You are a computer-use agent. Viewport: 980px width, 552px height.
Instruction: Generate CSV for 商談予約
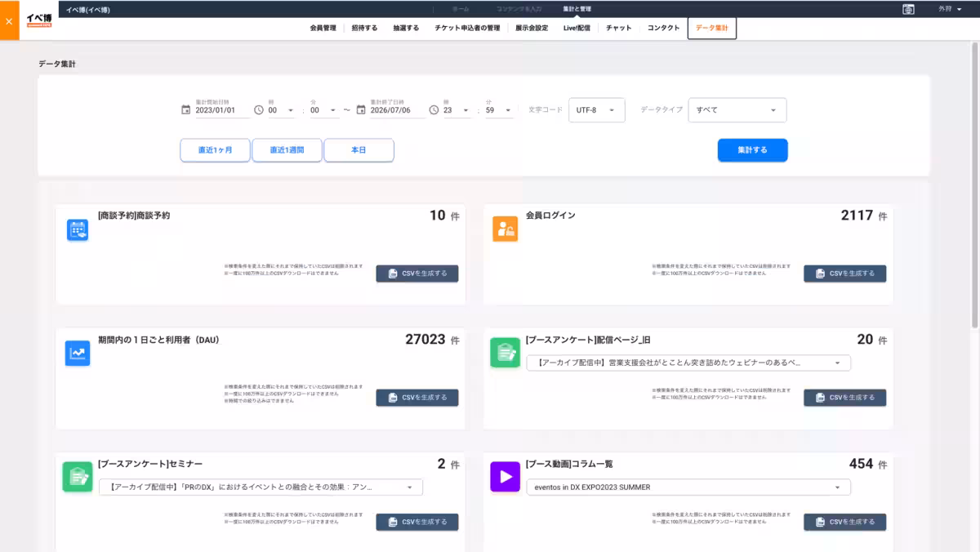pos(417,274)
